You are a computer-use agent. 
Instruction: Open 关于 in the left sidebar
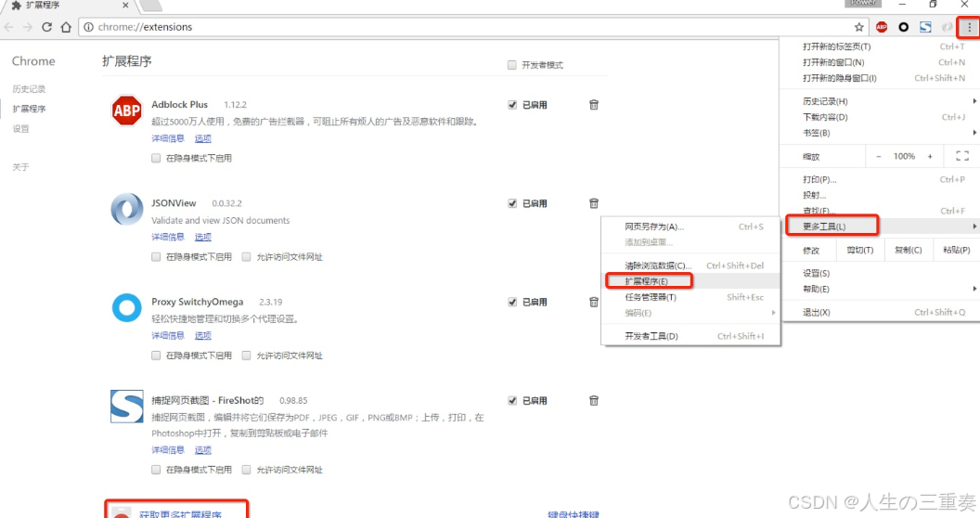[20, 167]
